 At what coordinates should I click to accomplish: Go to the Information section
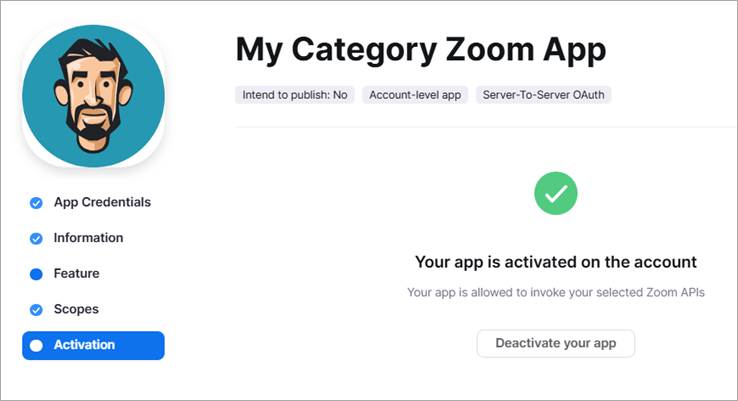88,238
